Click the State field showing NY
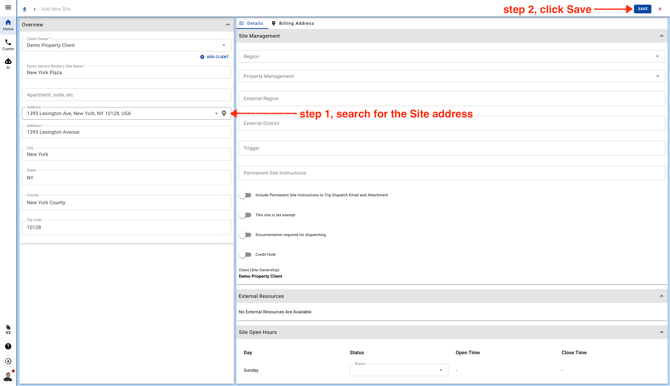670x386 pixels. (x=126, y=177)
